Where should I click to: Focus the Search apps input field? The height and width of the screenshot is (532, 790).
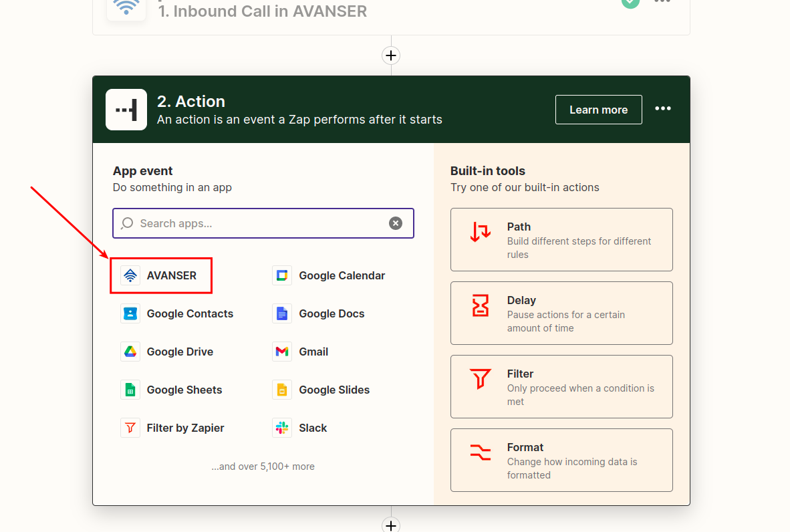click(x=263, y=223)
